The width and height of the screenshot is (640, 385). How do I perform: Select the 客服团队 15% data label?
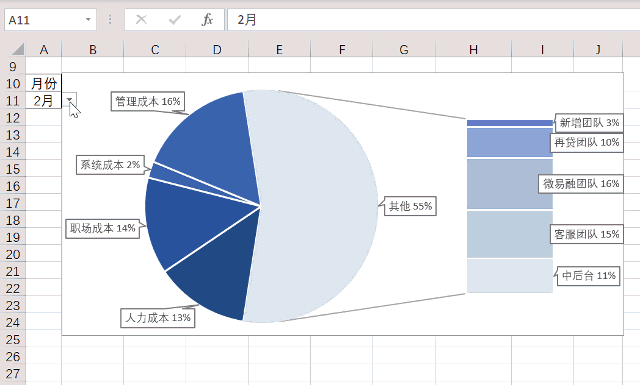(587, 234)
